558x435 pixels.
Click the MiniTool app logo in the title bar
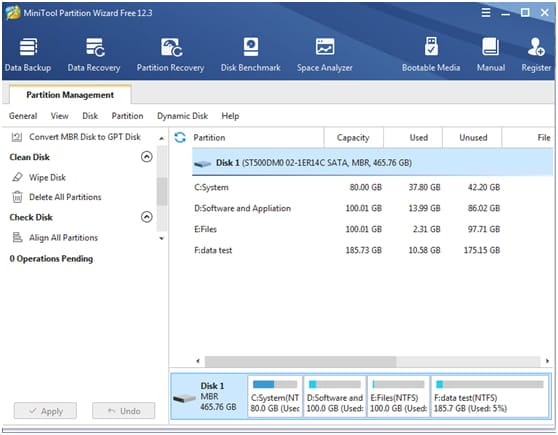coord(13,13)
